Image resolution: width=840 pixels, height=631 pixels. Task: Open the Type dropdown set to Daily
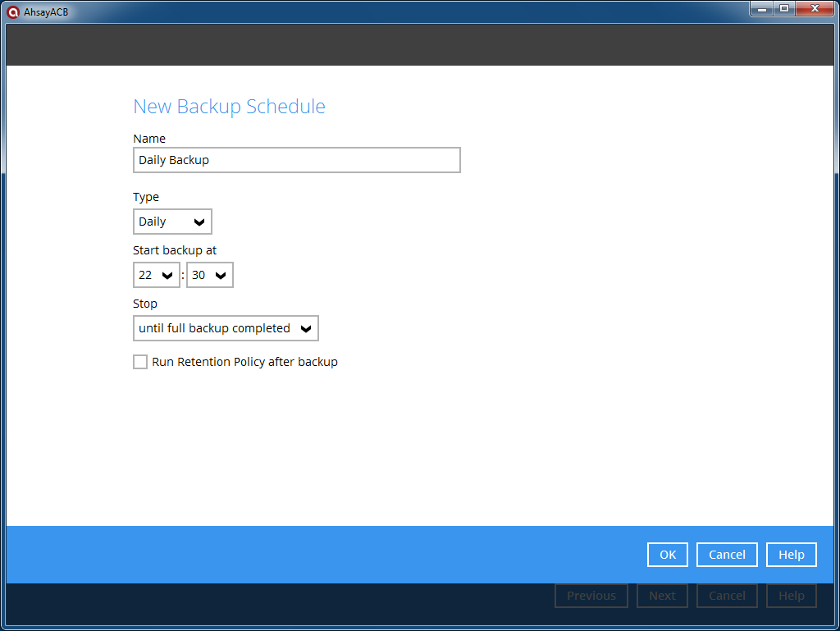[172, 222]
